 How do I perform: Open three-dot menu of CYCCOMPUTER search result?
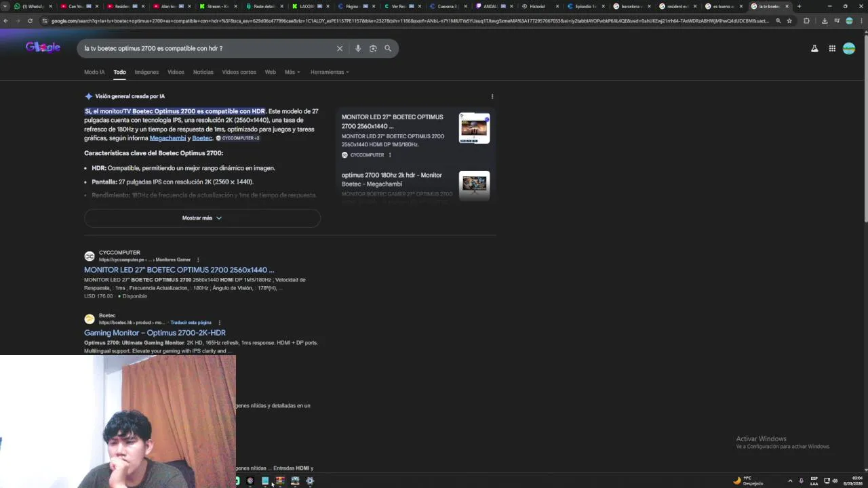[198, 260]
